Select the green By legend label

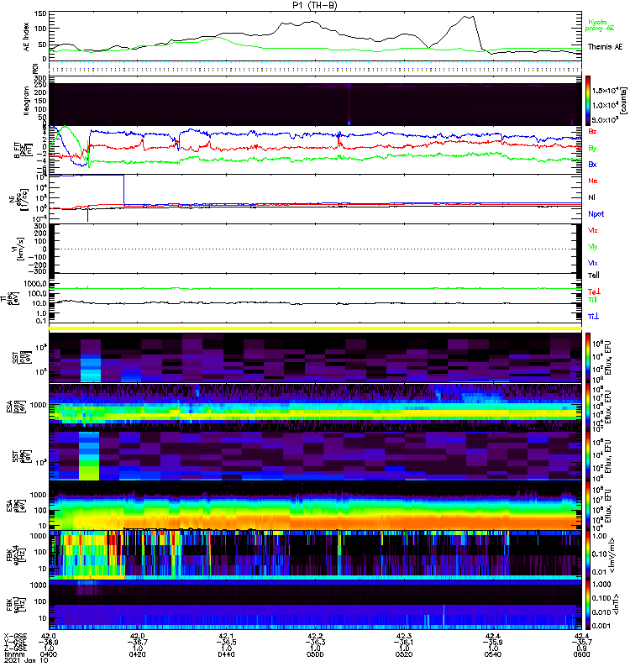coord(592,148)
